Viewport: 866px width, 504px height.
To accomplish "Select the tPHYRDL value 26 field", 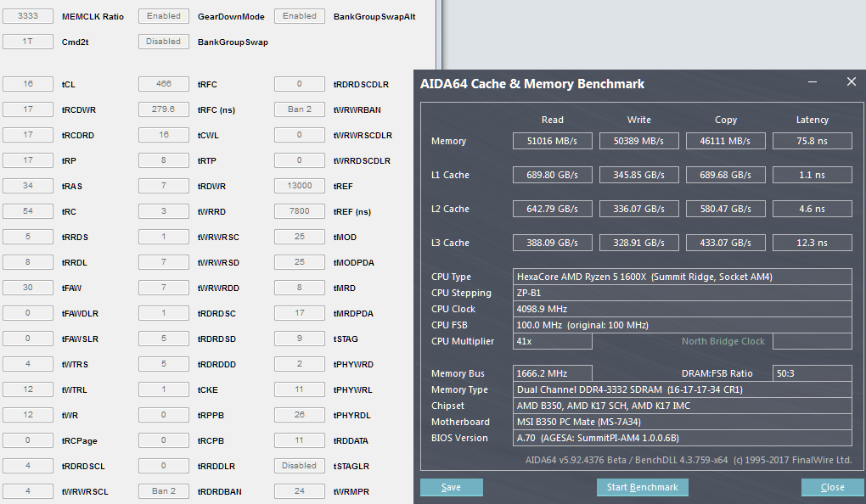I will pyautogui.click(x=300, y=415).
